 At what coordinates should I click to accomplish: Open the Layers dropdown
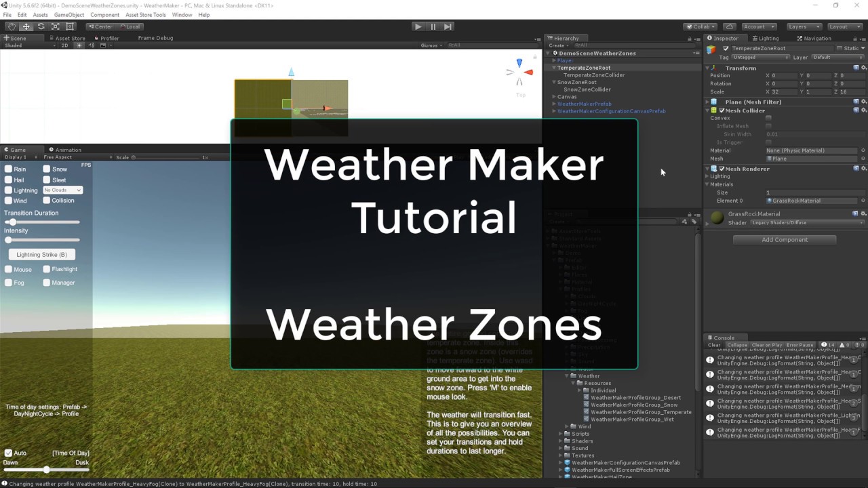(x=803, y=26)
